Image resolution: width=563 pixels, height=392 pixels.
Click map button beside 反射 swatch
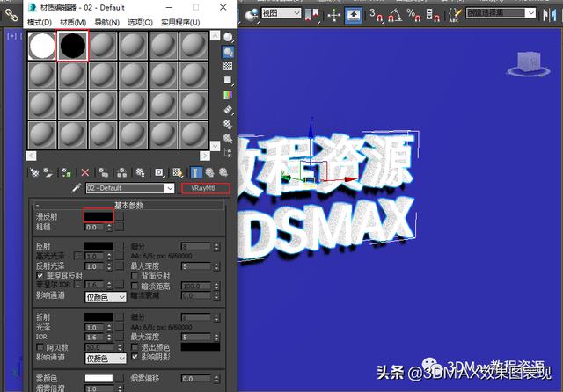pyautogui.click(x=120, y=246)
